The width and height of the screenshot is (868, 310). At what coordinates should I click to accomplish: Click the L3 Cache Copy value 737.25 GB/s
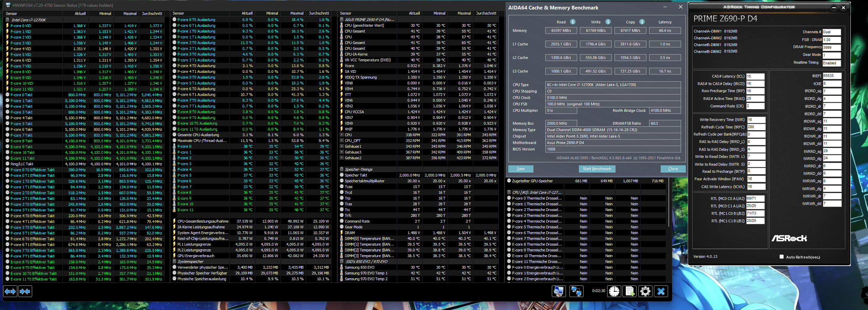click(630, 71)
